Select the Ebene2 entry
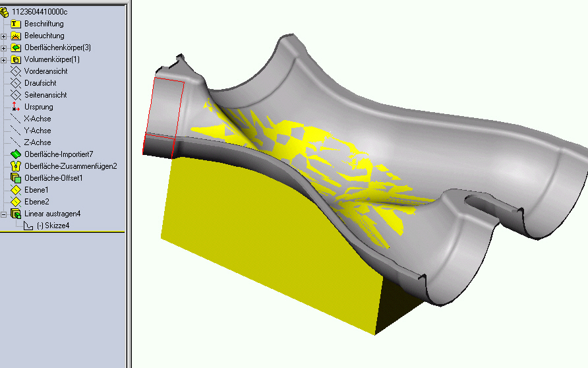The width and height of the screenshot is (588, 368). (37, 201)
